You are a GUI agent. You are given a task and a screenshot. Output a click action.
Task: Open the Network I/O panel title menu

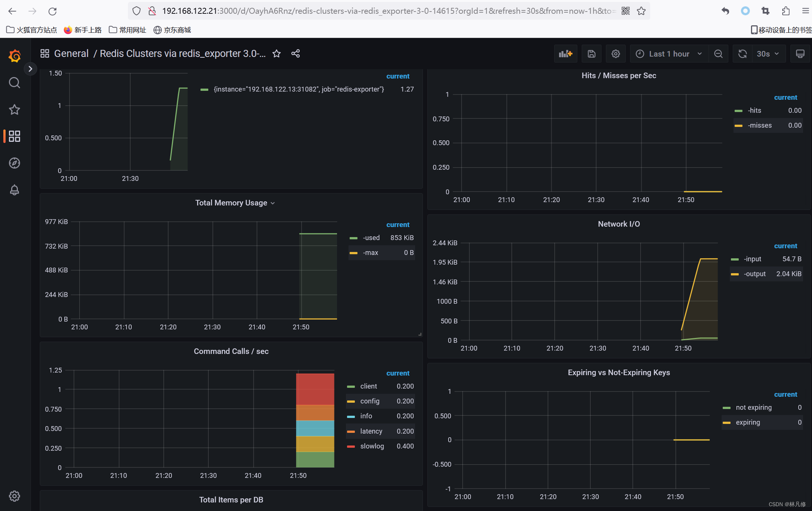point(619,224)
